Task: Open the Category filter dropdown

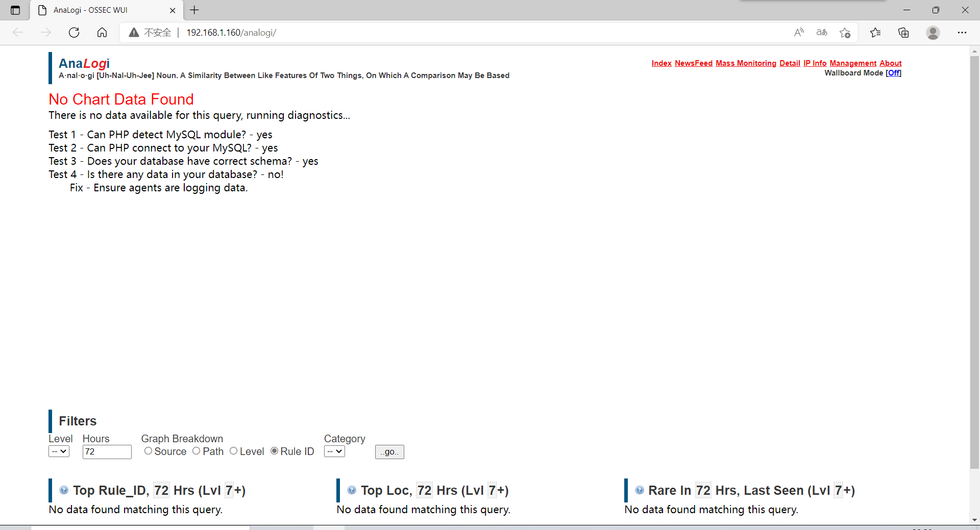Action: 334,451
